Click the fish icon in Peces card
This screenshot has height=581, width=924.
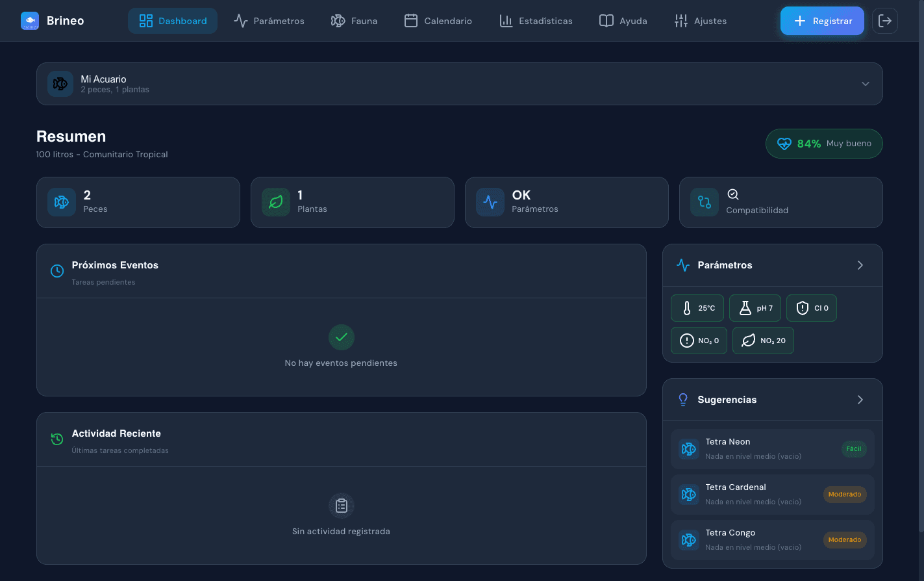tap(62, 202)
